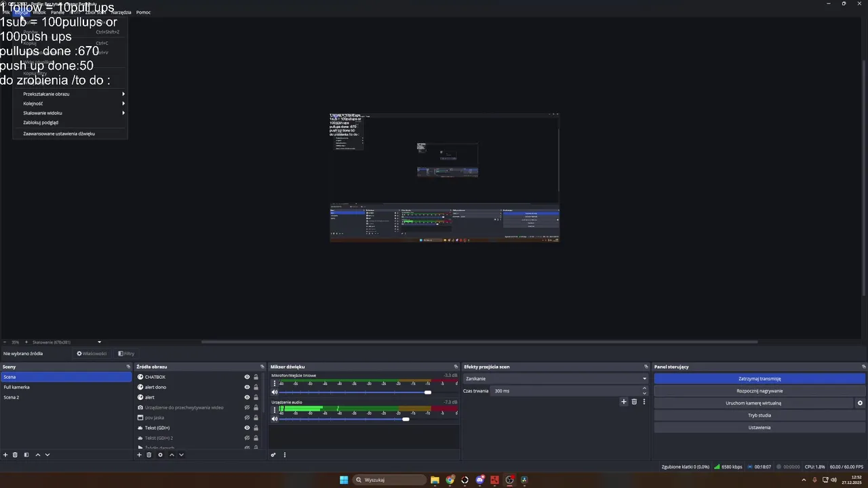Remove scene transition with trash icon
The image size is (868, 488).
[634, 401]
